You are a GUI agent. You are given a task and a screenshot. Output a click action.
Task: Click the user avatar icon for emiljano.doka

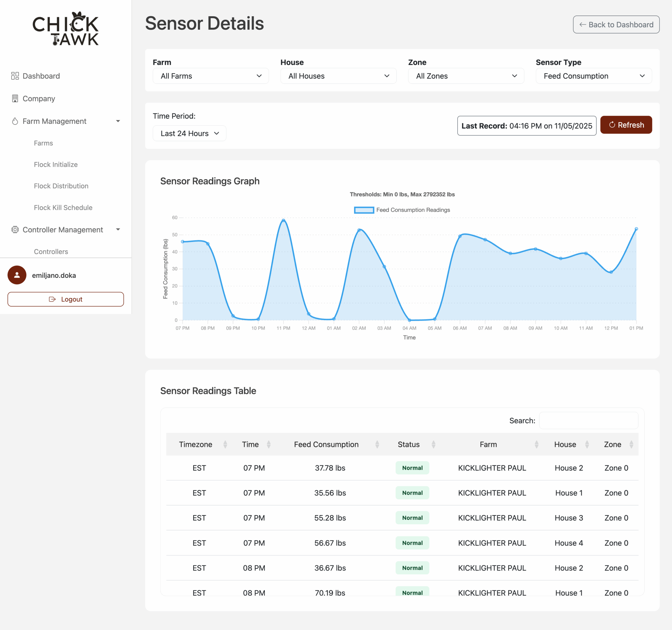coord(17,275)
